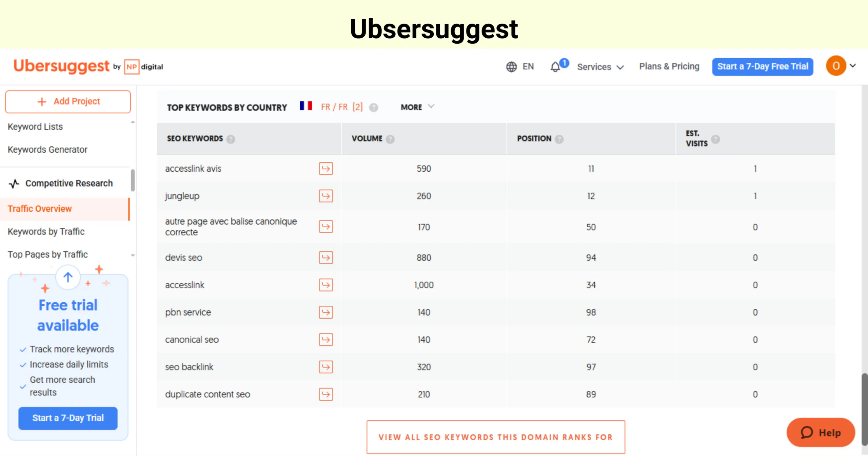Click the arrow icon beside devis seo

pos(325,258)
